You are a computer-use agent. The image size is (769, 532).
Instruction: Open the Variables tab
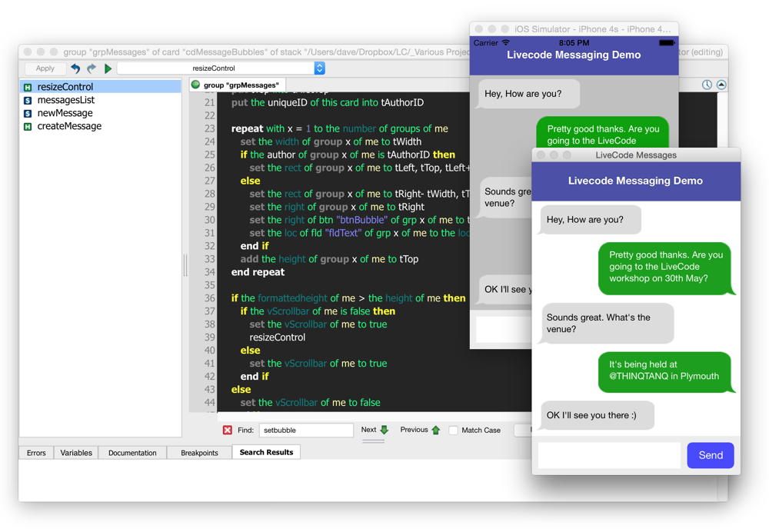76,453
